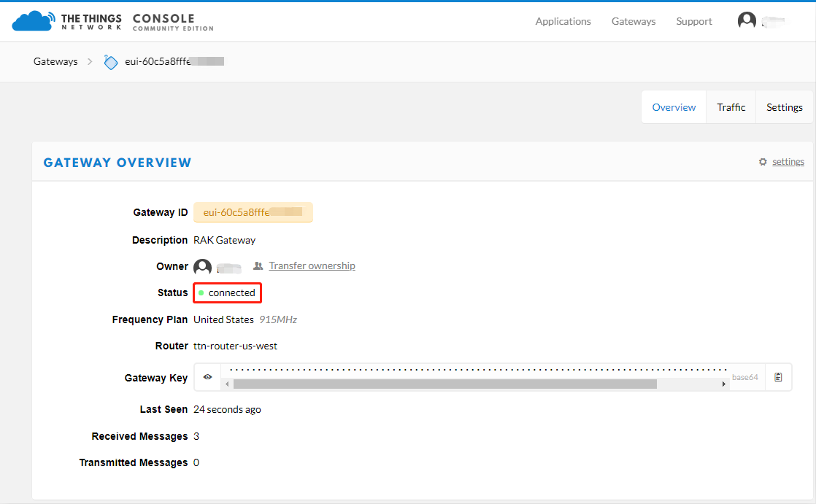The width and height of the screenshot is (816, 504).
Task: Click the 'Status' label
Action: 173,292
